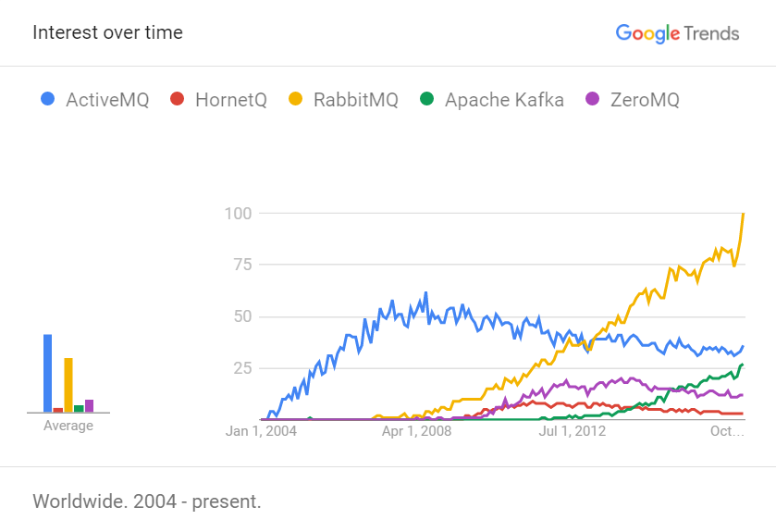Image resolution: width=776 pixels, height=532 pixels.
Task: Click the yellow RabbitMQ average bar
Action: coord(68,385)
